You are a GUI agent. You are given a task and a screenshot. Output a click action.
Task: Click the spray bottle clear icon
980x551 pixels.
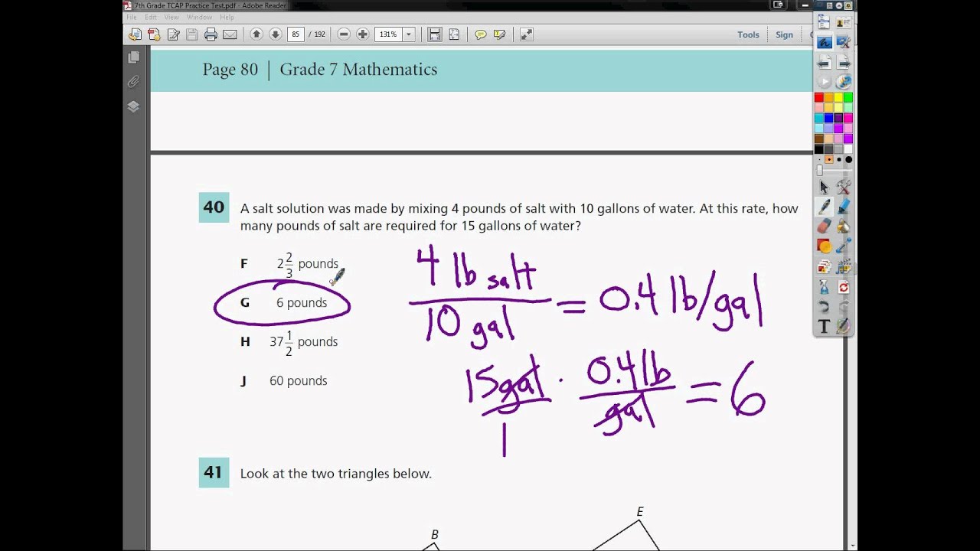click(x=824, y=287)
